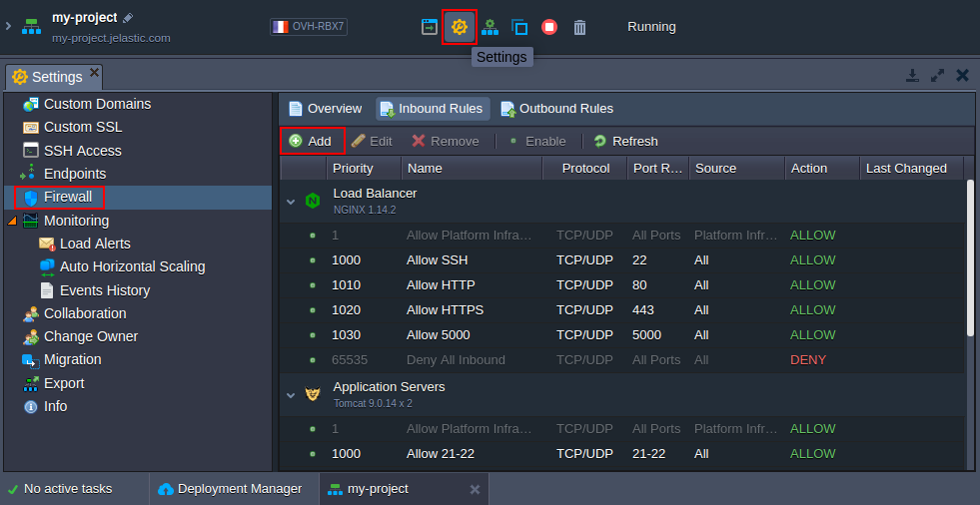Close the my-project bottom tab

tap(475, 489)
